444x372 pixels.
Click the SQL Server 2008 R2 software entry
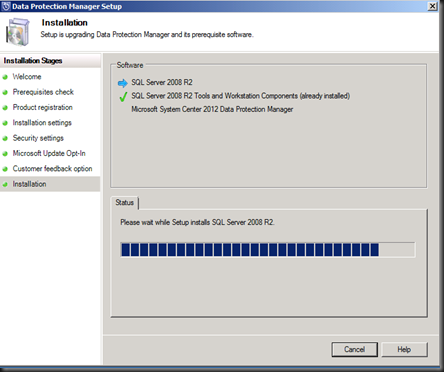click(162, 82)
